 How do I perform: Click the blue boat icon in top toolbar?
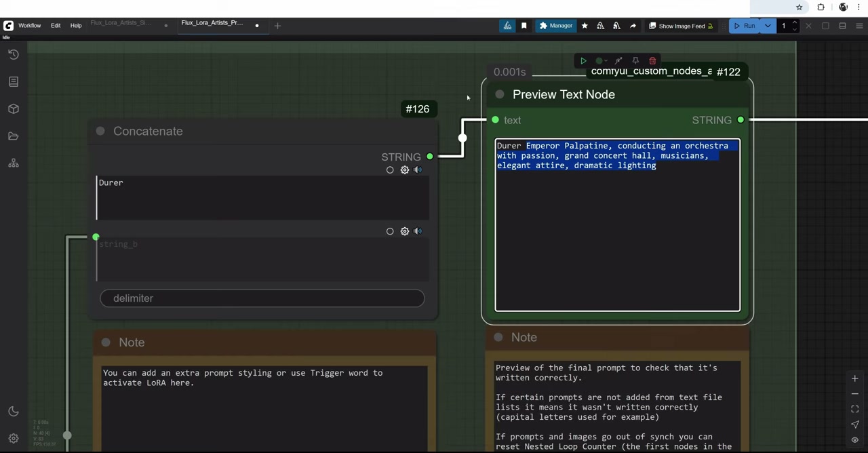click(x=507, y=26)
